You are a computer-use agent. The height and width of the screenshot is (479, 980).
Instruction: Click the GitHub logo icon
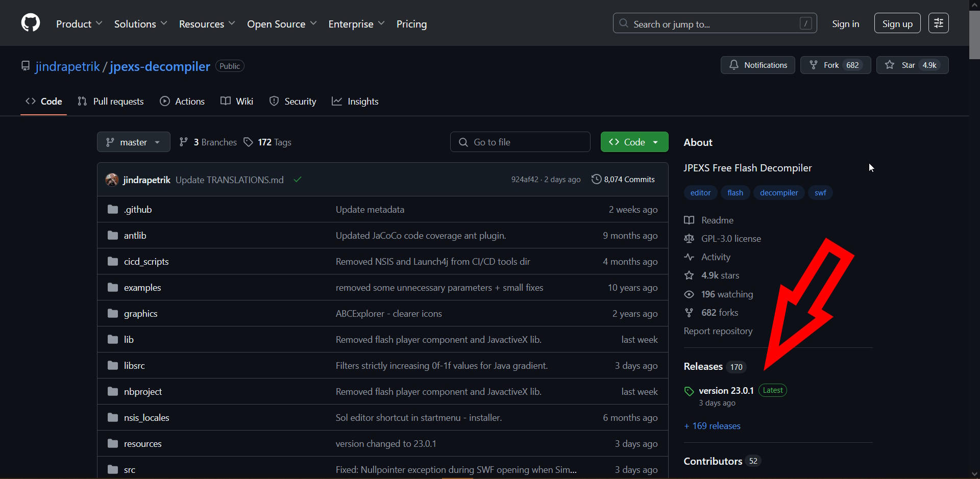tap(31, 23)
